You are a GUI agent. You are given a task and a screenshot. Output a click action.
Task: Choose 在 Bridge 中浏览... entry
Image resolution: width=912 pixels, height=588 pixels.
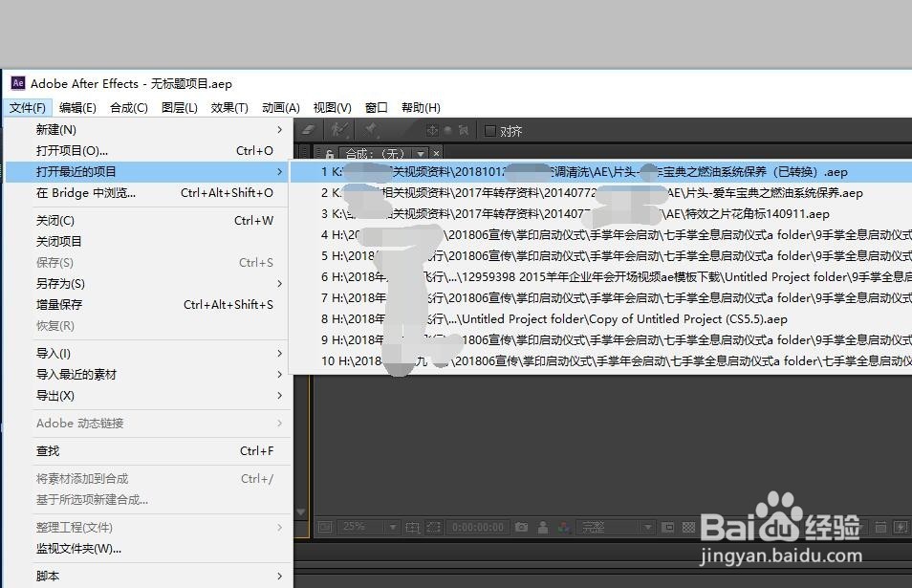(x=148, y=192)
